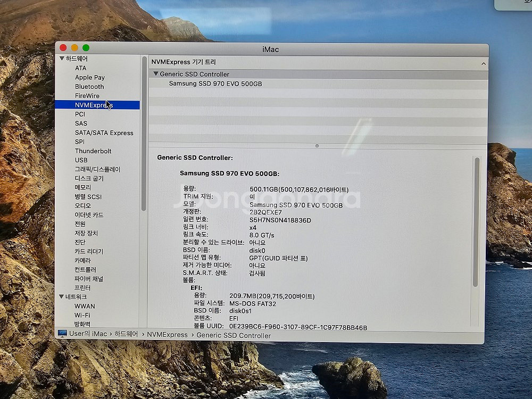Select 컨트롤러 in the sidebar
The height and width of the screenshot is (399, 532).
coord(85,270)
